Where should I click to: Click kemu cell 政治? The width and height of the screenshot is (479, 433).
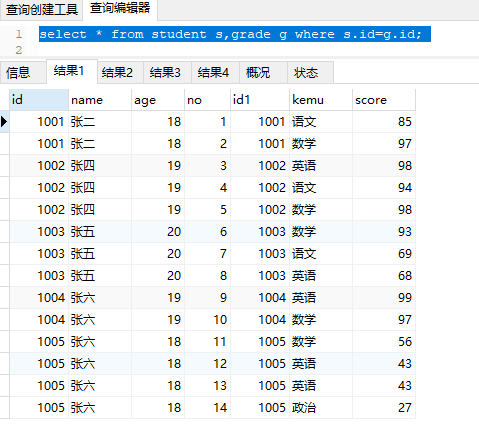click(321, 408)
